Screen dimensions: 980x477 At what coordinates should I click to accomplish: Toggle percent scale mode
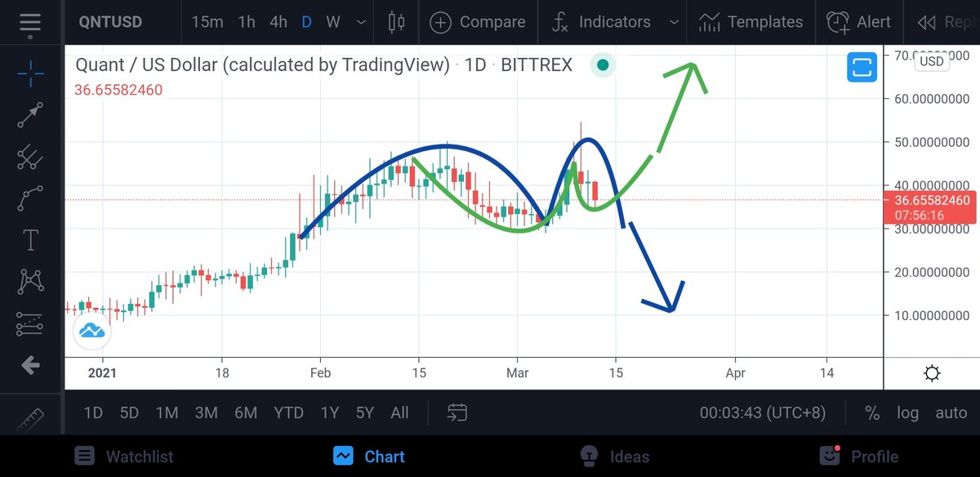[872, 412]
